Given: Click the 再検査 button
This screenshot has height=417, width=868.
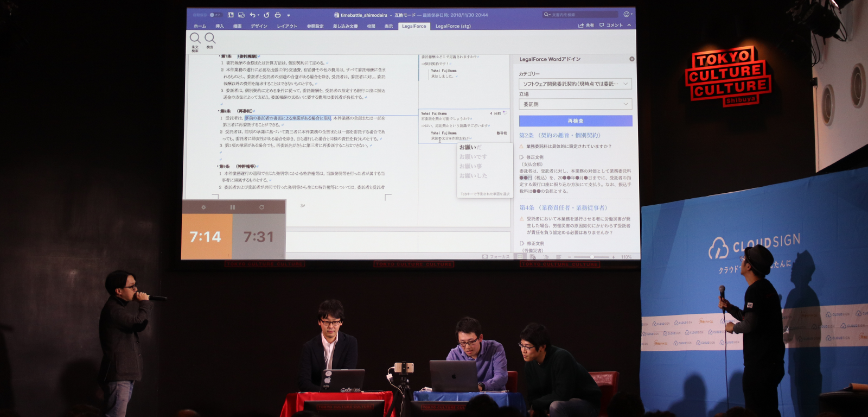Looking at the screenshot, I should [576, 121].
